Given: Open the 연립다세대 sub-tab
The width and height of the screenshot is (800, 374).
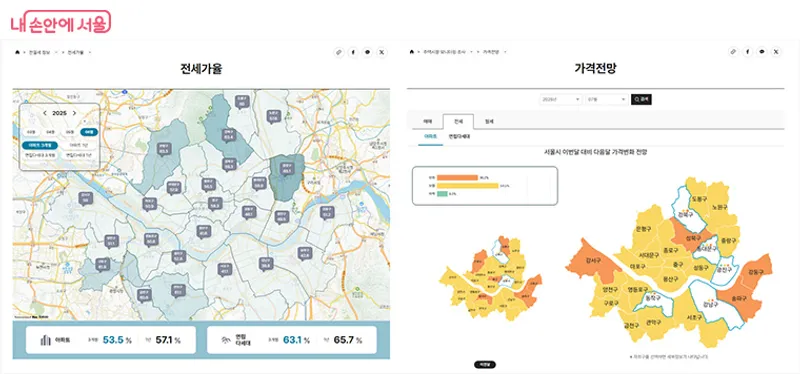Looking at the screenshot, I should click(459, 137).
